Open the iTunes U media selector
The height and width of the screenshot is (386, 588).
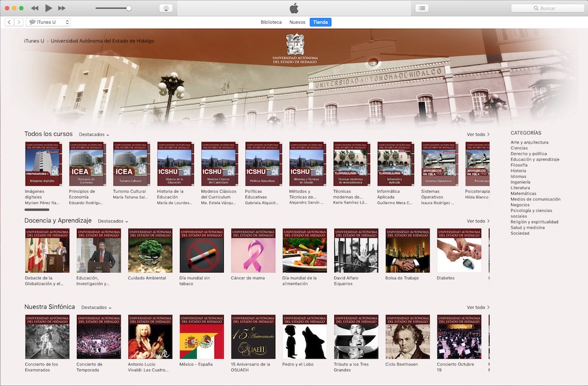[x=49, y=22]
